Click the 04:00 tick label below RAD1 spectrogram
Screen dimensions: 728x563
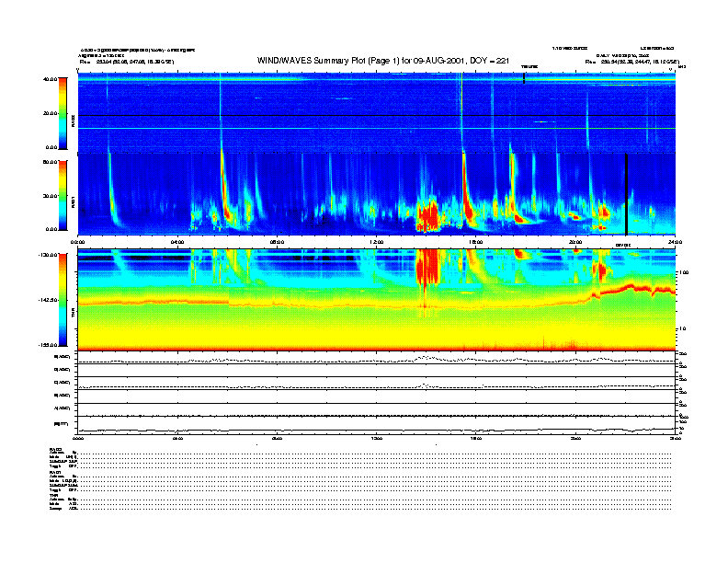[x=177, y=242]
